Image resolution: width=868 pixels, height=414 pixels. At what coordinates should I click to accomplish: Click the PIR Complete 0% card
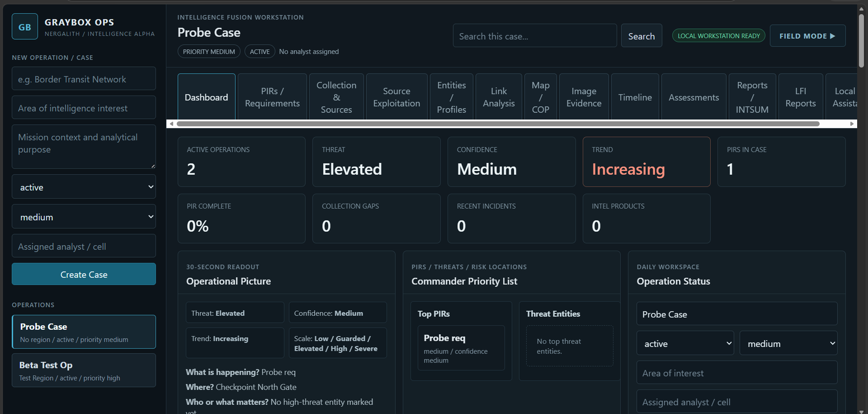coord(241,219)
